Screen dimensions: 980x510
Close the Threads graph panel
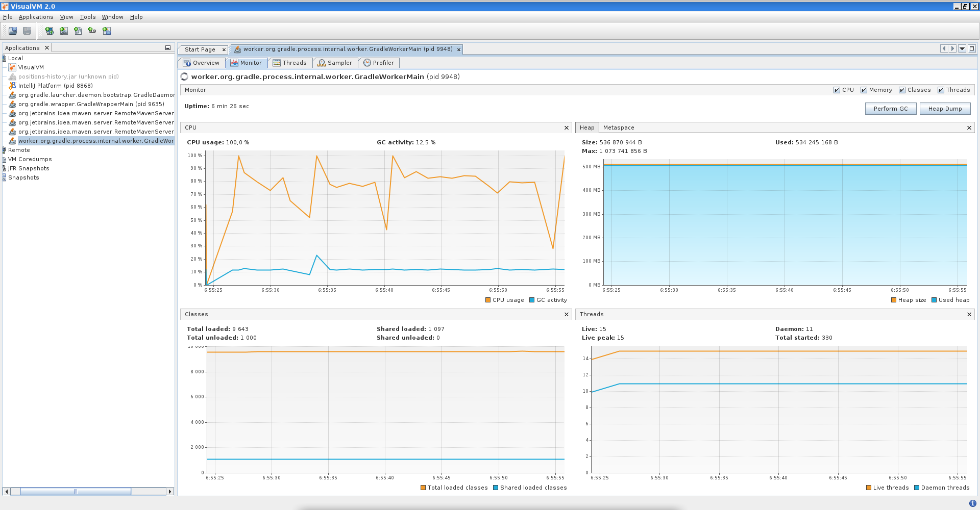969,314
